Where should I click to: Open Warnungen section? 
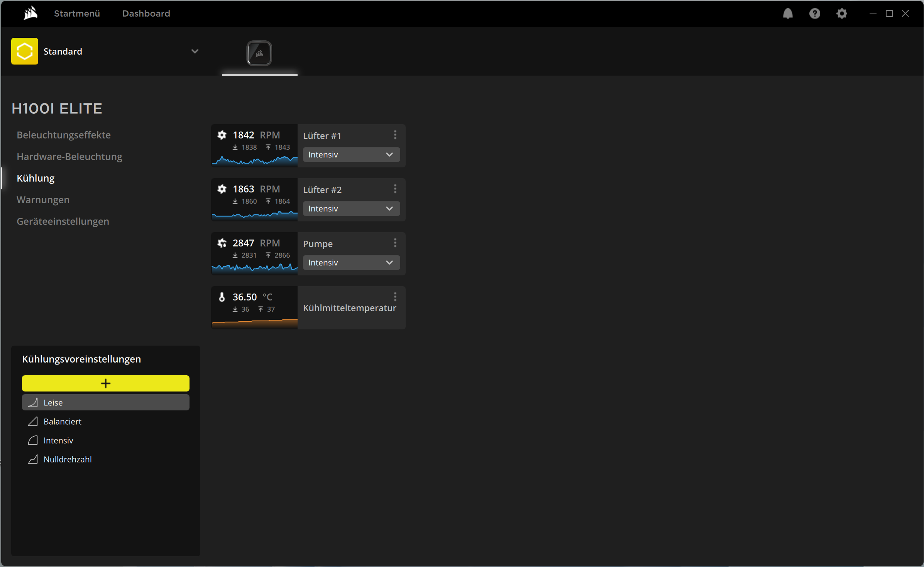point(43,200)
